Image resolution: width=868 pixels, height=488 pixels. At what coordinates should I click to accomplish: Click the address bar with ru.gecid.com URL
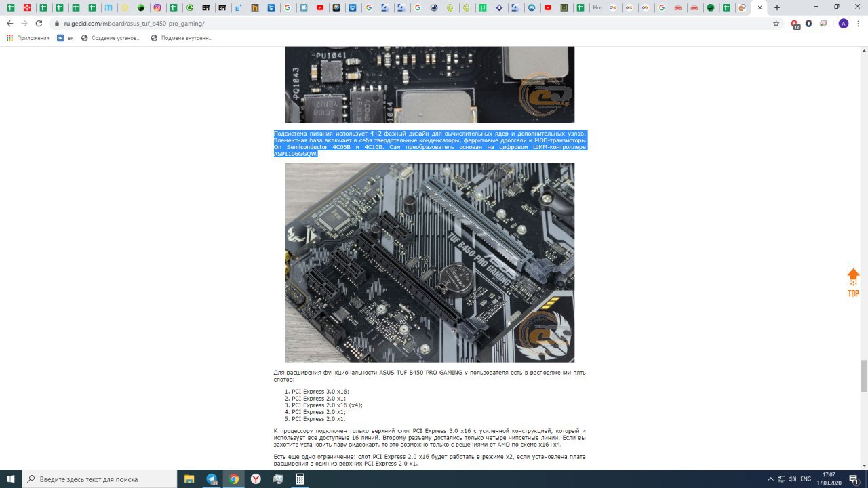click(407, 23)
